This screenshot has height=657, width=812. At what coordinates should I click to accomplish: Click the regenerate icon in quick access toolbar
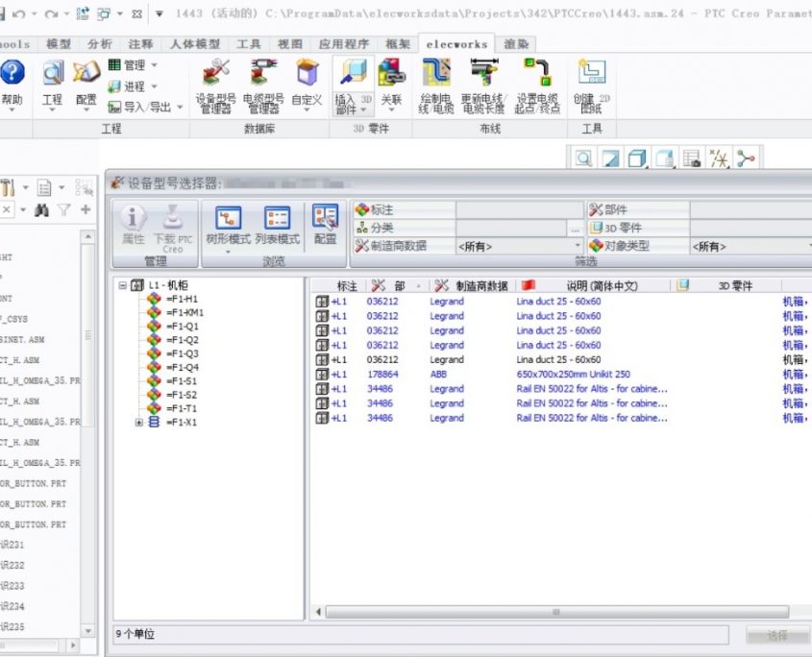83,13
